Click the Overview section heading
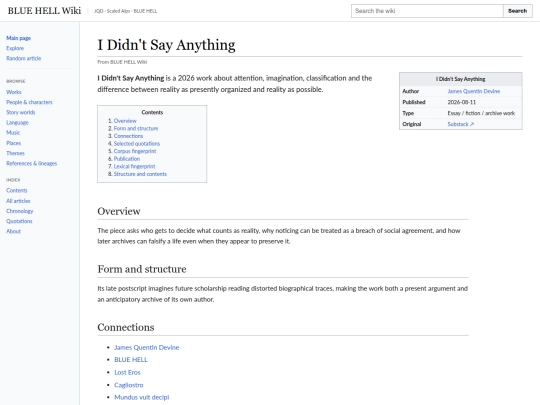The image size is (540, 405). (x=119, y=211)
